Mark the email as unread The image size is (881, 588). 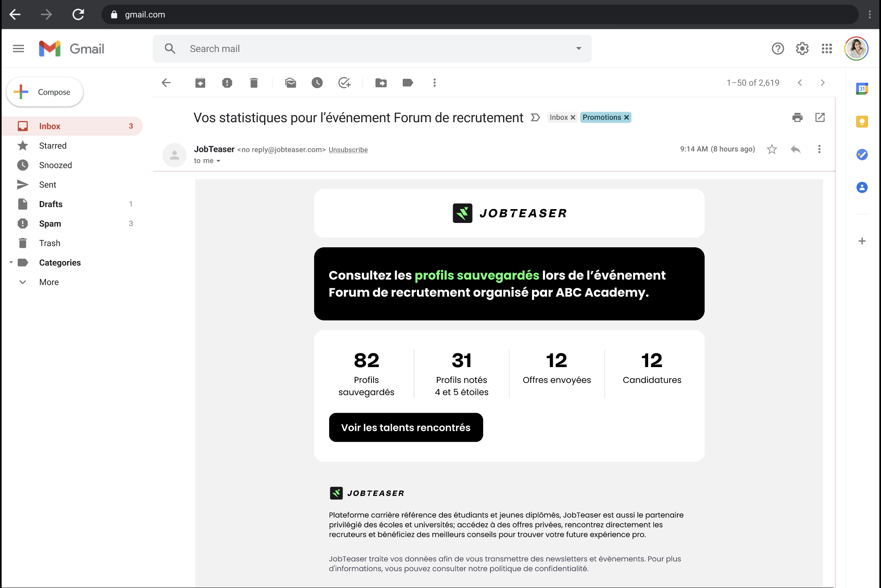click(x=291, y=83)
